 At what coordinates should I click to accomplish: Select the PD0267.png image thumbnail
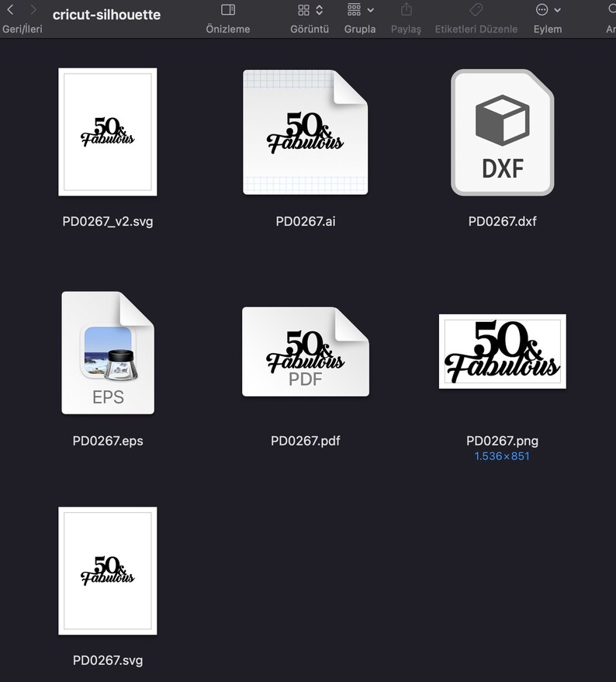pos(503,351)
